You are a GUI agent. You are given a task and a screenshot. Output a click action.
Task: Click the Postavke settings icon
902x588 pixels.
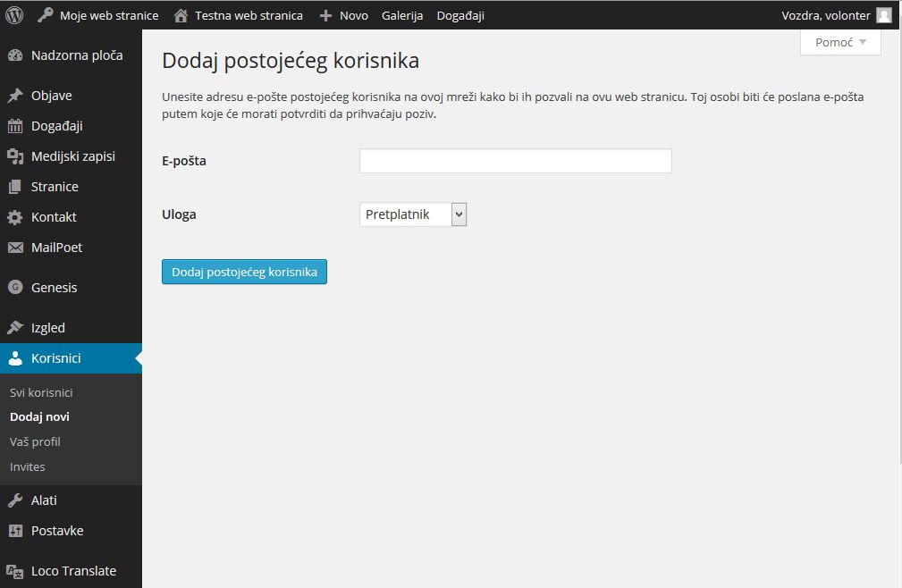point(15,531)
